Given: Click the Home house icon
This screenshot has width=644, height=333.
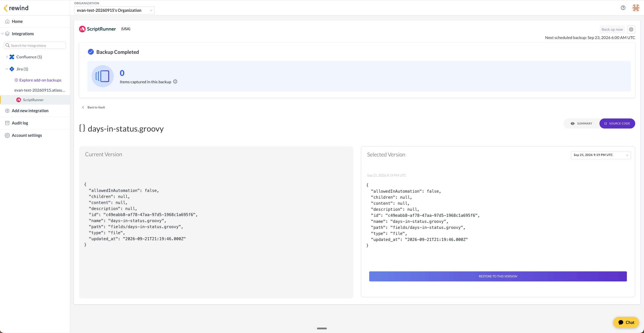Looking at the screenshot, I should pos(7,21).
